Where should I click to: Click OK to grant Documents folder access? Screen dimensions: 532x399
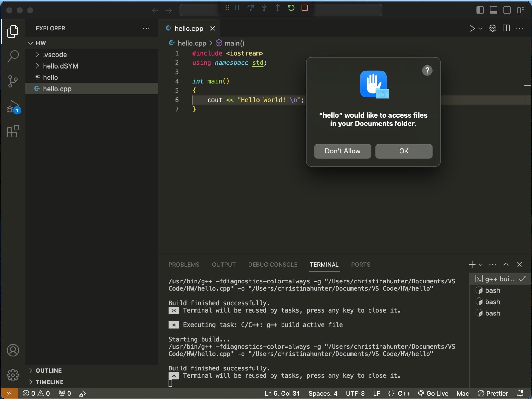(403, 151)
